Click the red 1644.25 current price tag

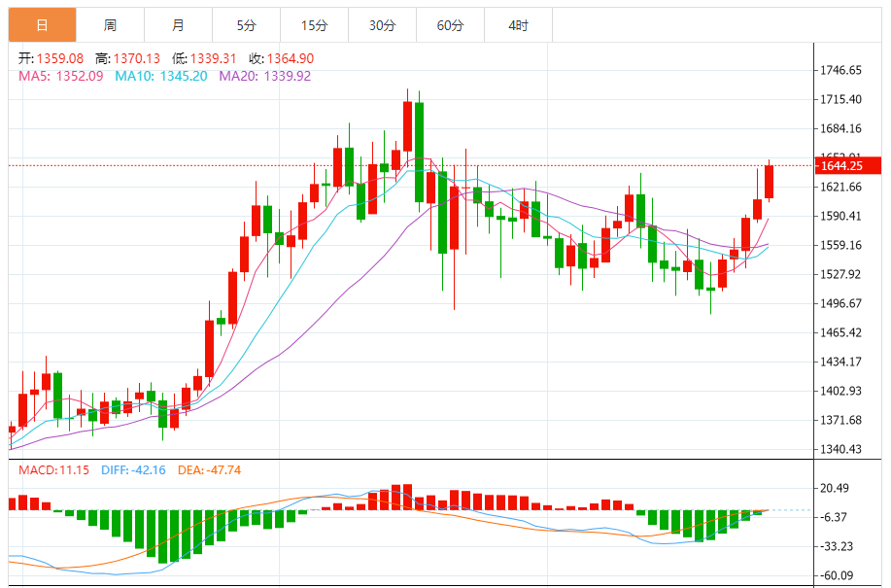tap(847, 166)
